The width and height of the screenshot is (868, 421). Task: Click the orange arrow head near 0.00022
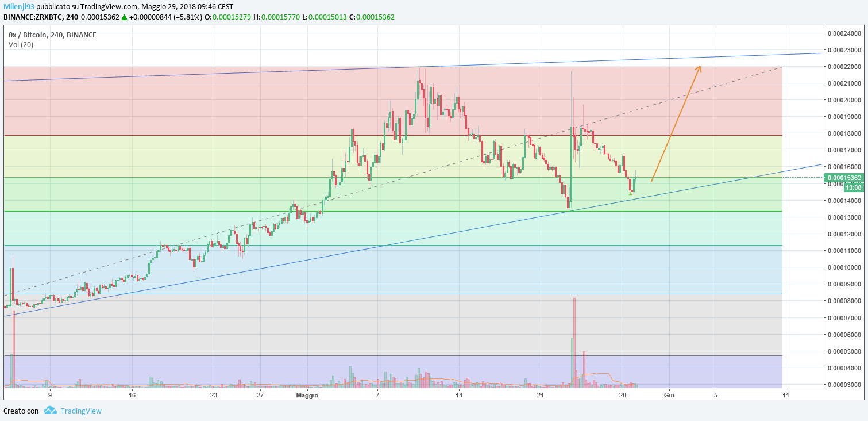(x=698, y=70)
